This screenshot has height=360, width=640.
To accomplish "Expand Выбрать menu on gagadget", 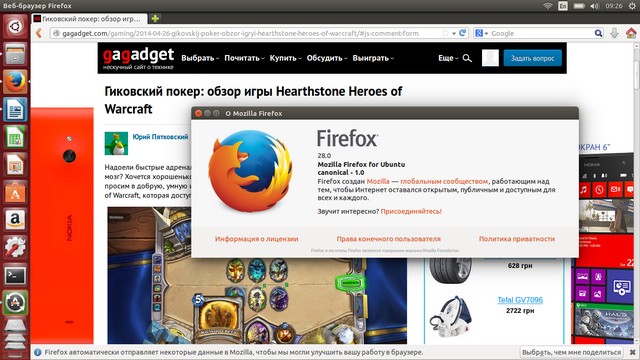I will [x=200, y=58].
